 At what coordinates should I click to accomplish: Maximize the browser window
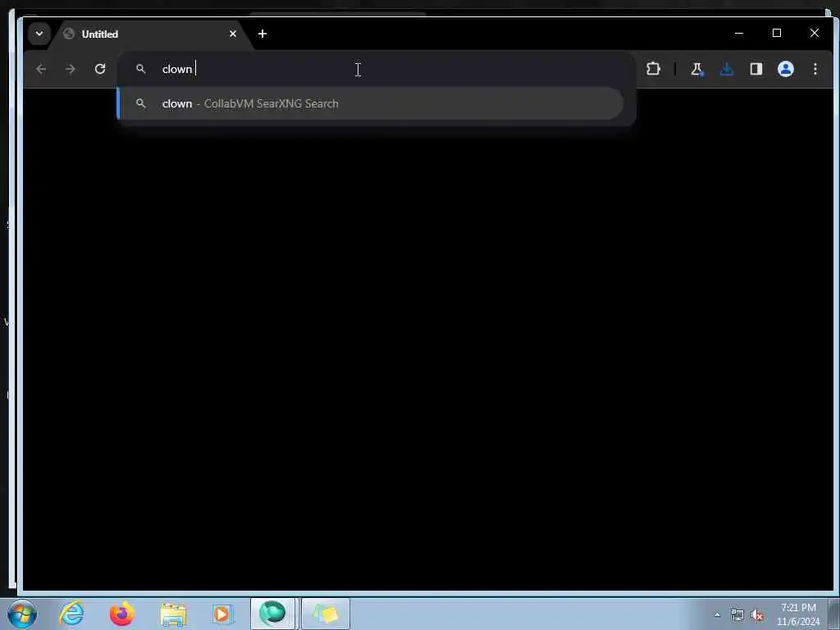pyautogui.click(x=776, y=33)
